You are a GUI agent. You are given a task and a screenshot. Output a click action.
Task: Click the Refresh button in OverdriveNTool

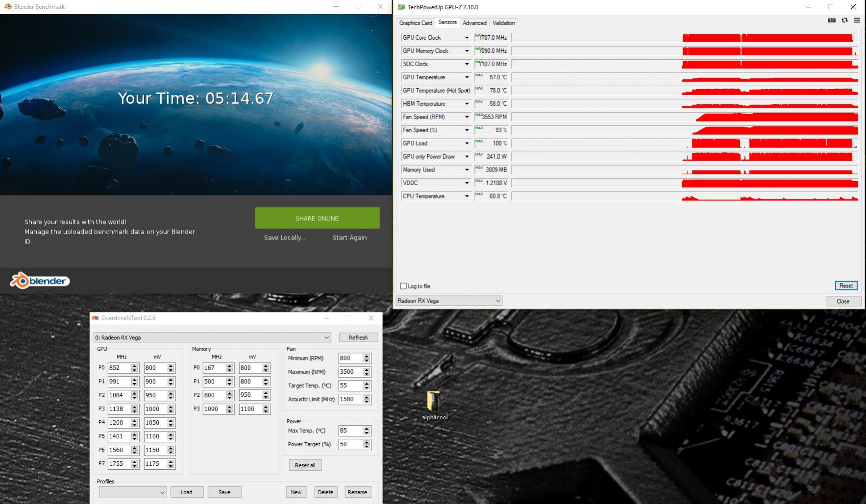click(358, 337)
